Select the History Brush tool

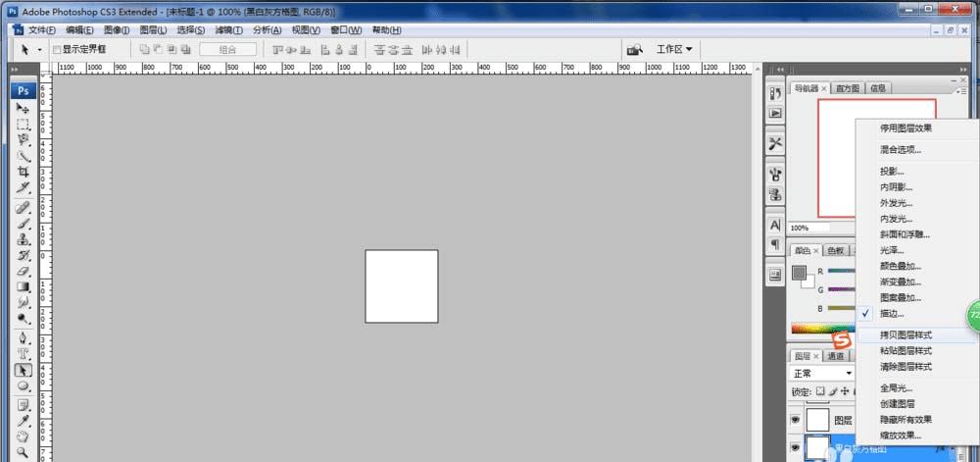24,255
